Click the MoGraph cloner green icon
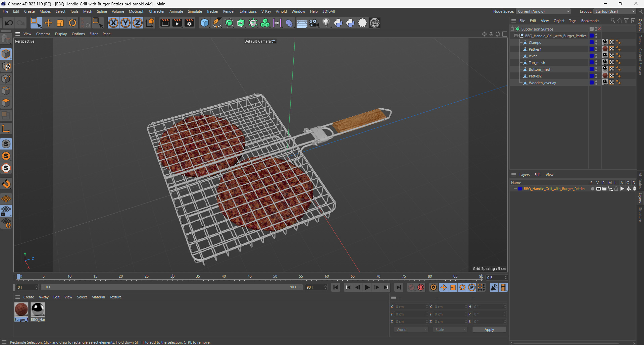This screenshot has height=345, width=644. pyautogui.click(x=265, y=23)
